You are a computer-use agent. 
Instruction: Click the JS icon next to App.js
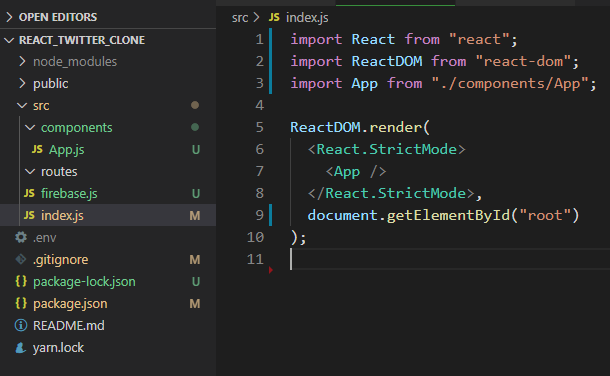37,149
